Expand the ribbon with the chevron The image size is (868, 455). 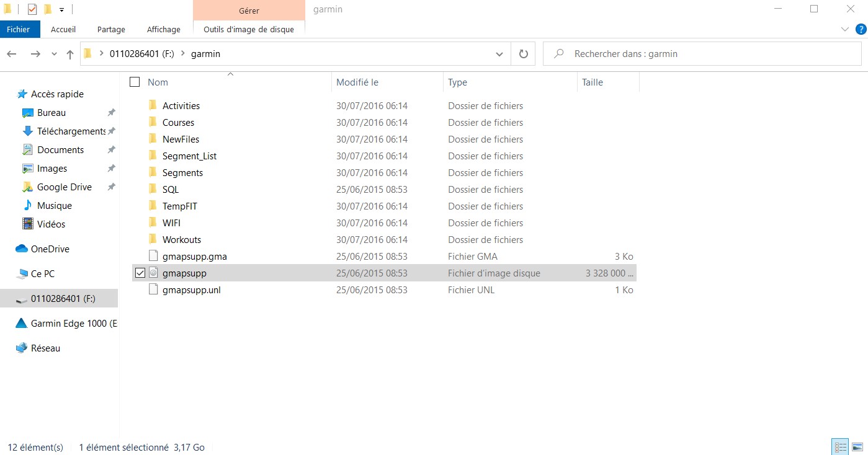coord(844,29)
